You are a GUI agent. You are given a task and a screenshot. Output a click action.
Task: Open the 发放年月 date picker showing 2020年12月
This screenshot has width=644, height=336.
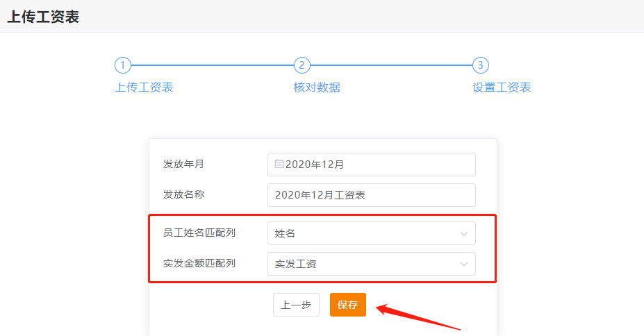tap(371, 165)
